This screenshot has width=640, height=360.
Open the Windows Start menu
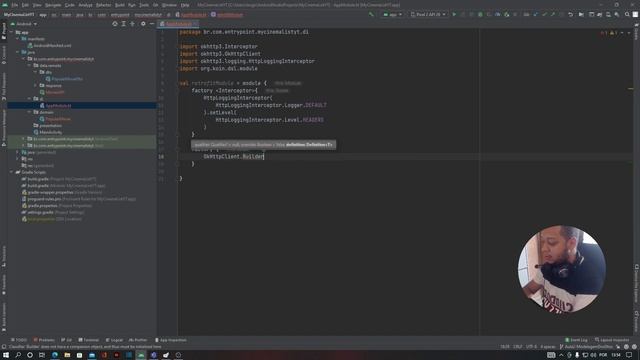[x=6, y=355]
